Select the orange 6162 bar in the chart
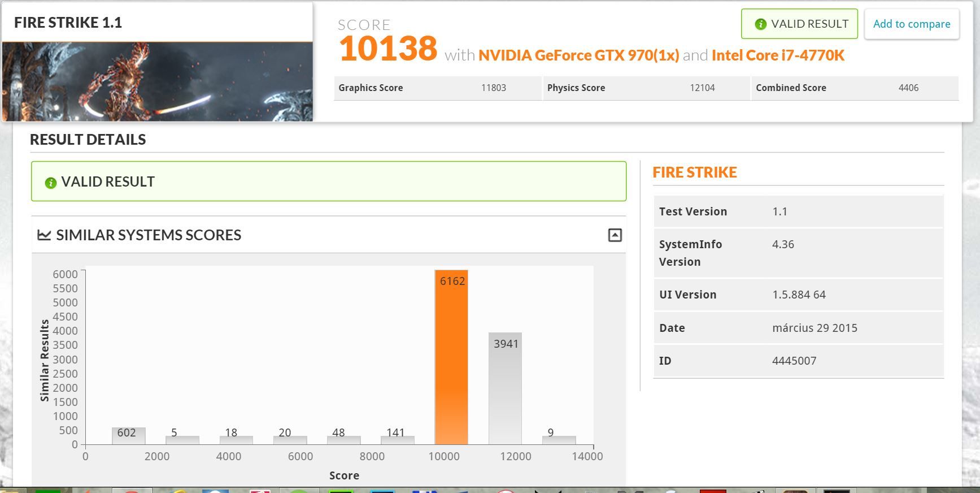The height and width of the screenshot is (493, 980). coord(451,357)
